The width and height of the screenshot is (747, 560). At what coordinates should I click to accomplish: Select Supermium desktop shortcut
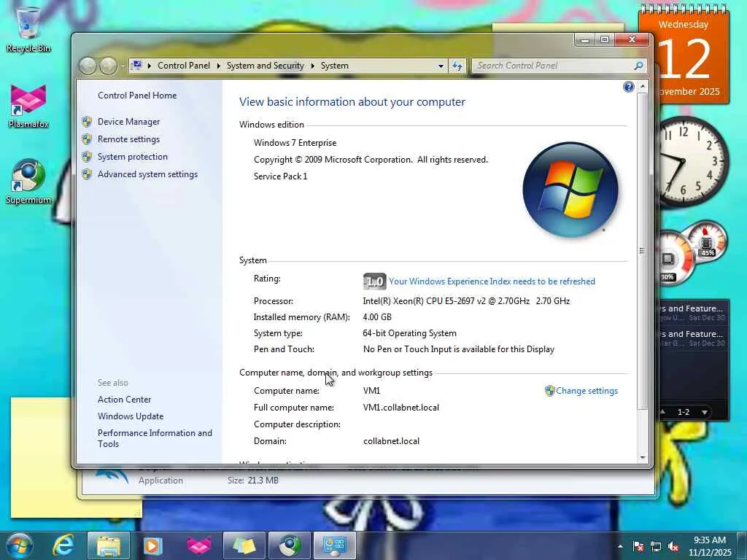tap(28, 182)
